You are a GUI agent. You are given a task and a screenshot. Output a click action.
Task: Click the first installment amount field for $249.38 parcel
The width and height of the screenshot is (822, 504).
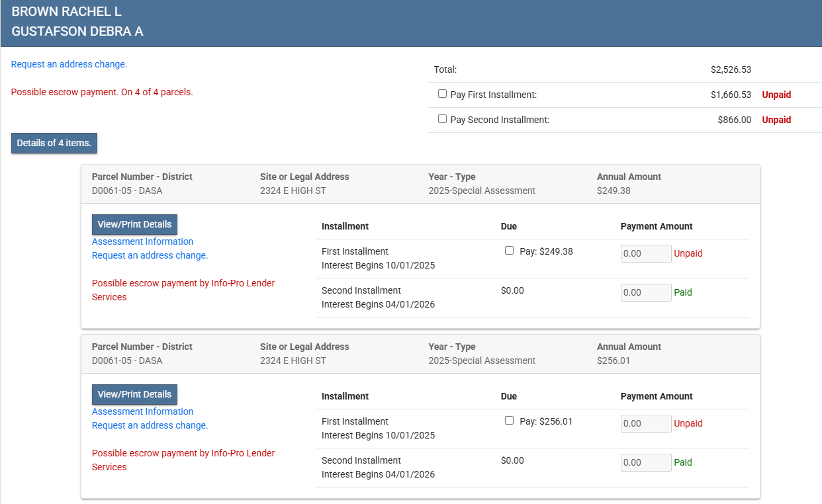click(645, 254)
